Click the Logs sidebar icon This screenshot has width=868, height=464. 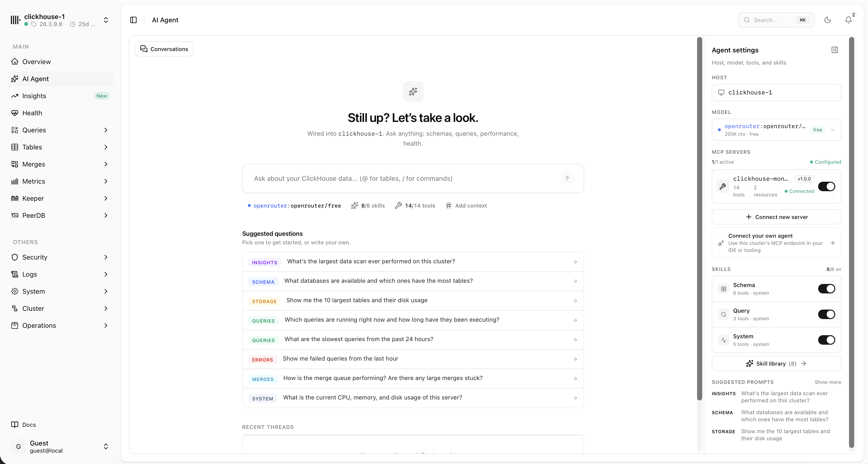point(14,274)
